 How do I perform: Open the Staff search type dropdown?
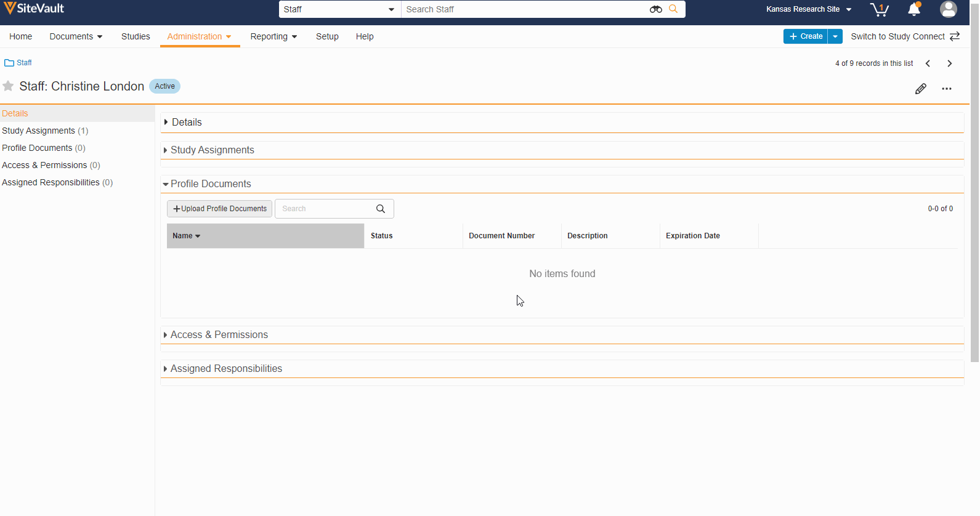coord(339,9)
